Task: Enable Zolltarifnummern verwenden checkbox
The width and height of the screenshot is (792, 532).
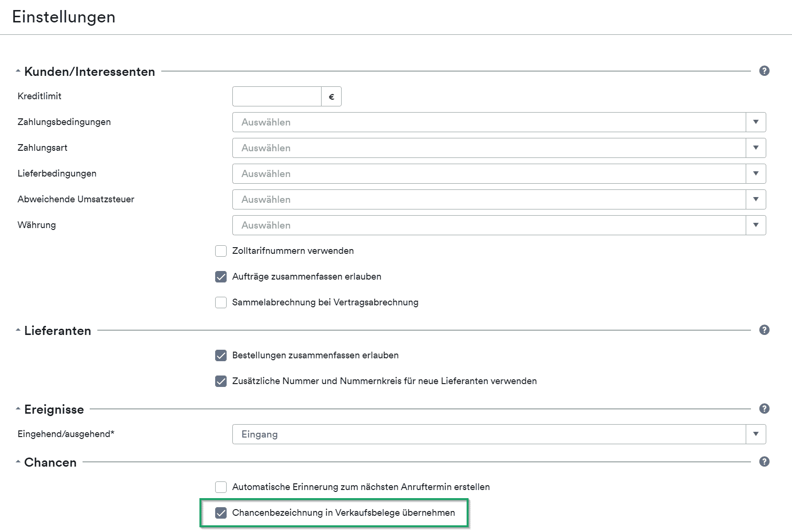Action: click(x=221, y=251)
